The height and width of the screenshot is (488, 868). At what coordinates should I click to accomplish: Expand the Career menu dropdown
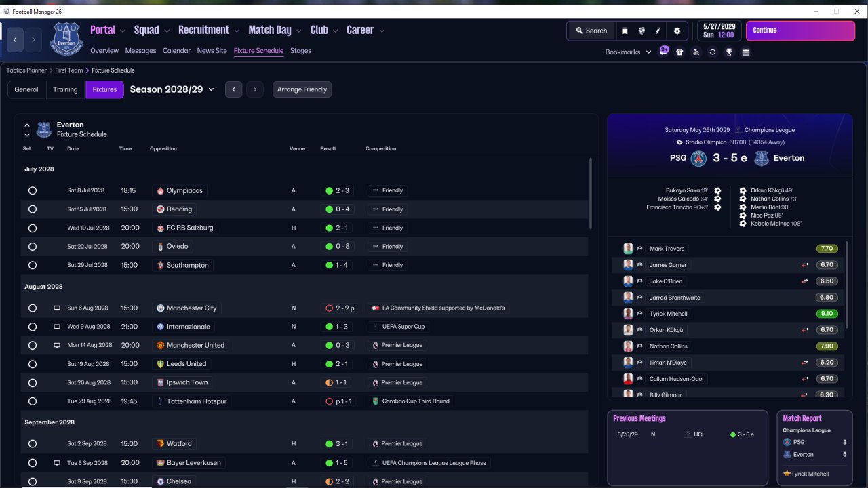382,30
